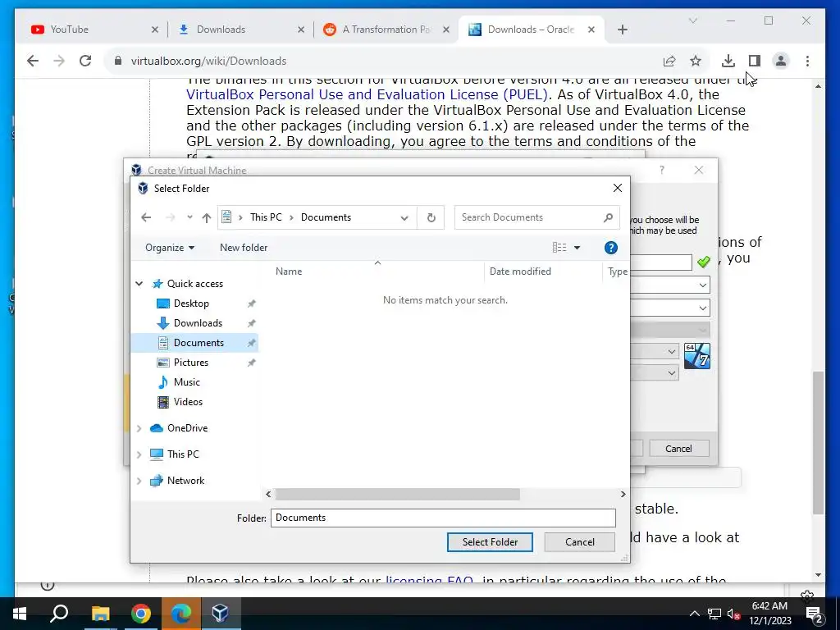This screenshot has height=630, width=840.
Task: Open a new browser tab
Action: (x=622, y=30)
